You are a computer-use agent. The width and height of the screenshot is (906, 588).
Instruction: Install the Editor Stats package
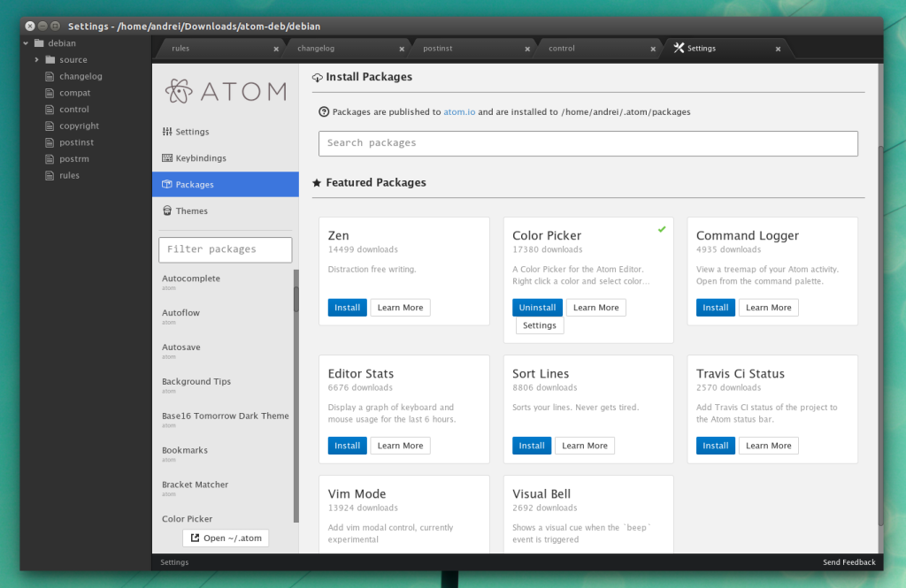(347, 446)
